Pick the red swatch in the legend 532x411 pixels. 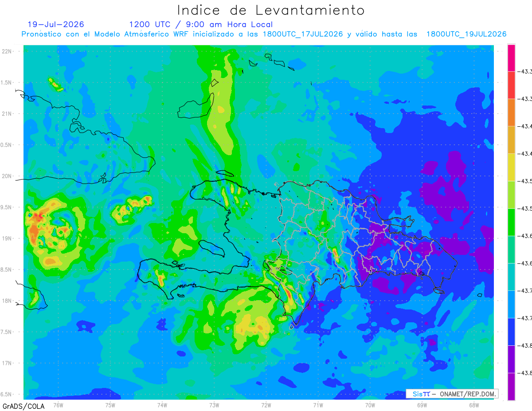point(511,85)
